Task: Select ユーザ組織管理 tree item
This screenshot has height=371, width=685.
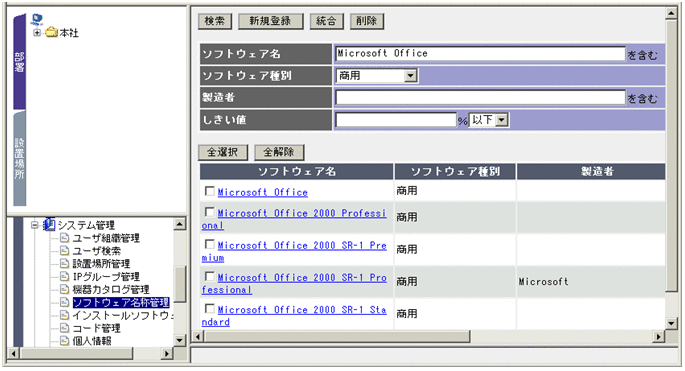Action: pos(106,238)
